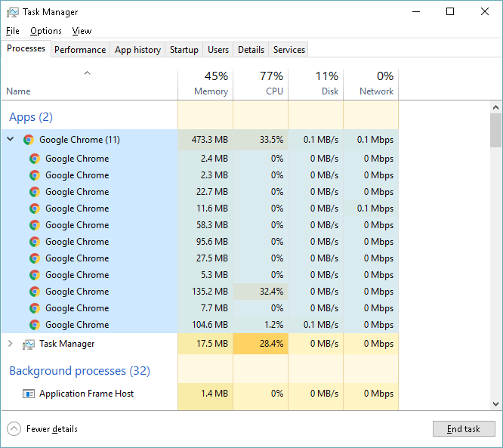The height and width of the screenshot is (448, 503).
Task: Click the sort arrow above the Name column
Action: [88, 73]
